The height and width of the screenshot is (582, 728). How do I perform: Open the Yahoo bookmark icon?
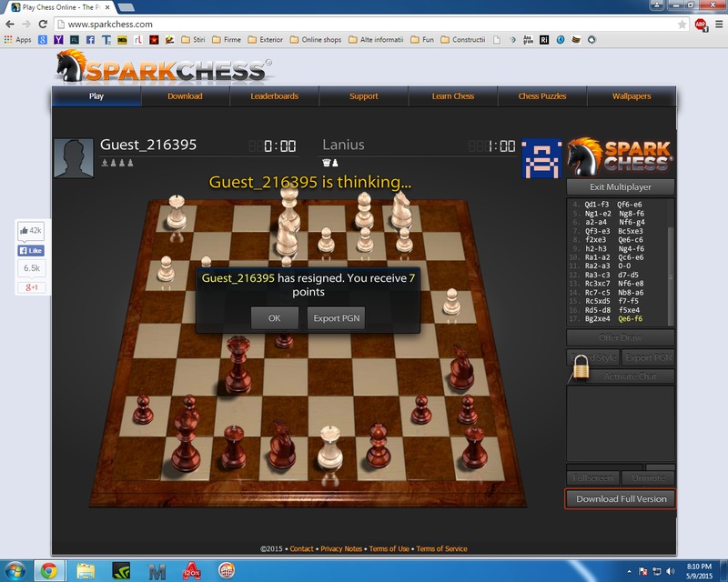tap(58, 40)
